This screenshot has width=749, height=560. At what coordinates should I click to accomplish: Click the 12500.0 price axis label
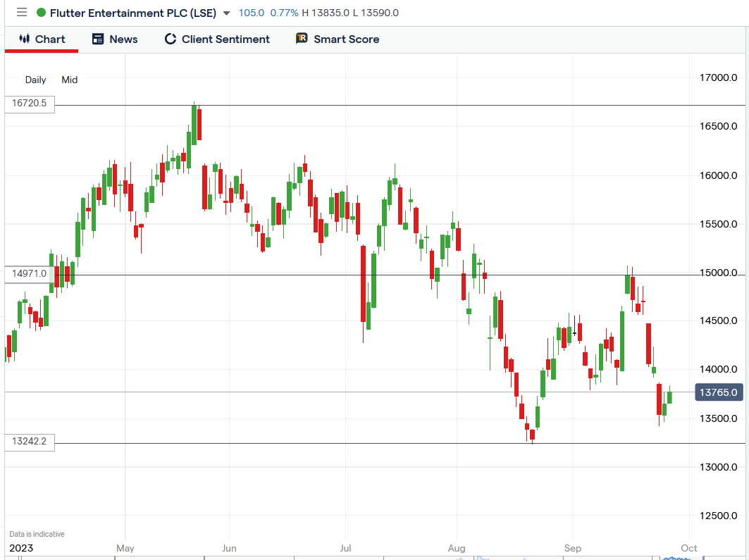point(719,516)
